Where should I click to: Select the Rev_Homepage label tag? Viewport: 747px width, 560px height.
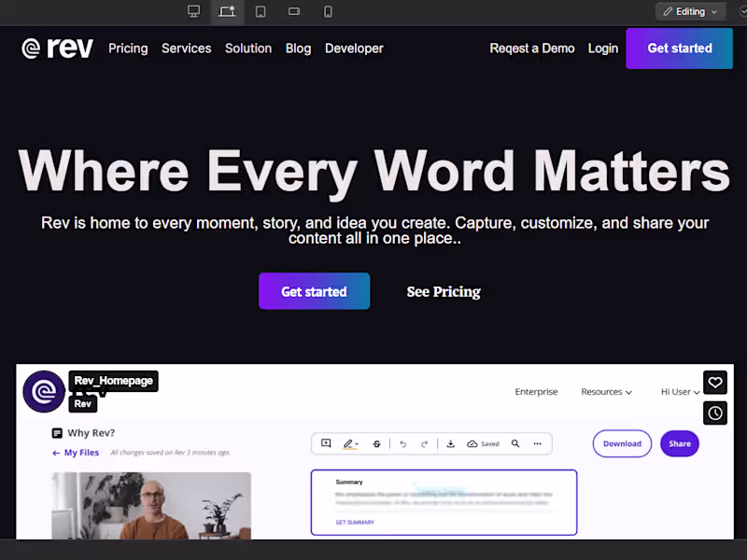[113, 381]
